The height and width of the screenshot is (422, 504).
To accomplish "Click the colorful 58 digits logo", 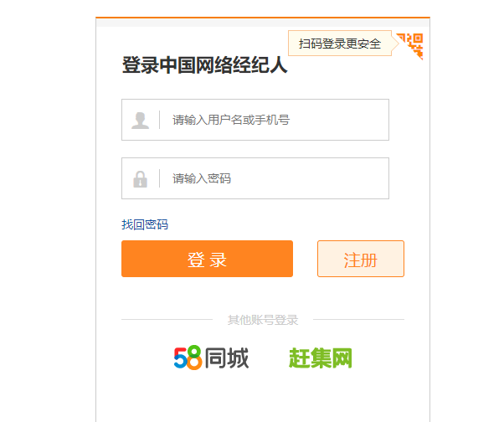I will pos(188,358).
